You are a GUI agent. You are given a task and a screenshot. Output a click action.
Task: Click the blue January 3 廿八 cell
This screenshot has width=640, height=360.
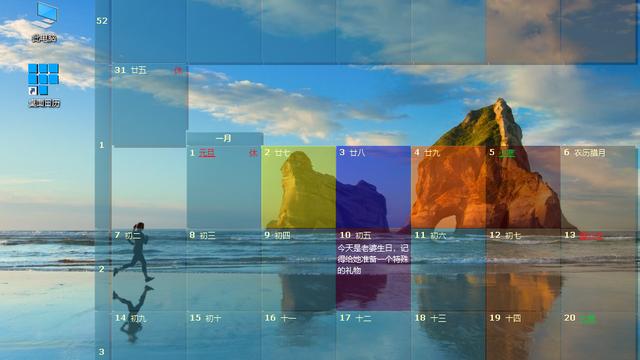[x=373, y=187]
